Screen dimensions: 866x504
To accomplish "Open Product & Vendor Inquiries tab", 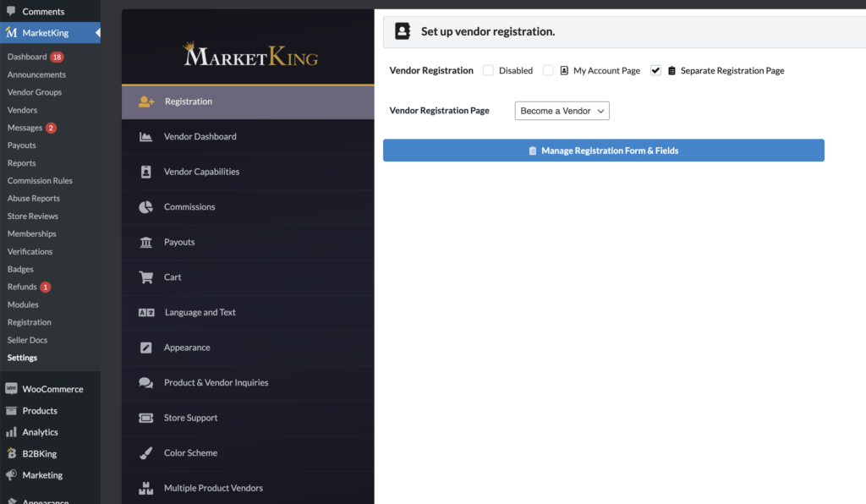I will (248, 382).
